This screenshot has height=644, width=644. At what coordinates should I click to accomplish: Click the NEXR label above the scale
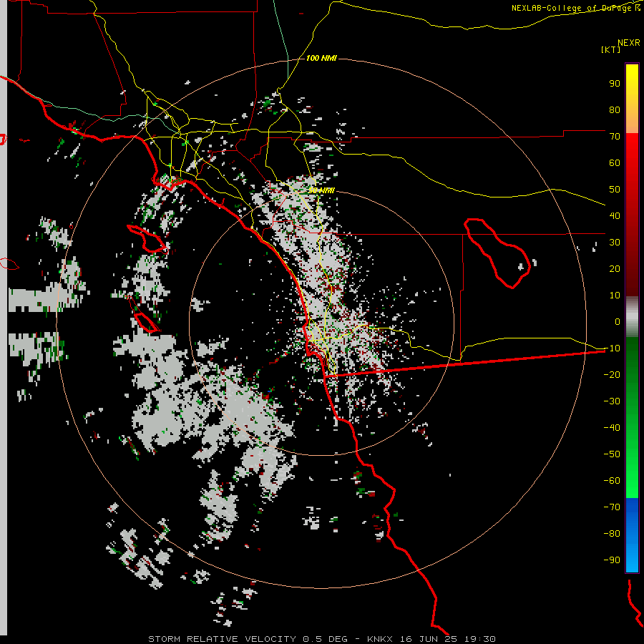tap(629, 42)
